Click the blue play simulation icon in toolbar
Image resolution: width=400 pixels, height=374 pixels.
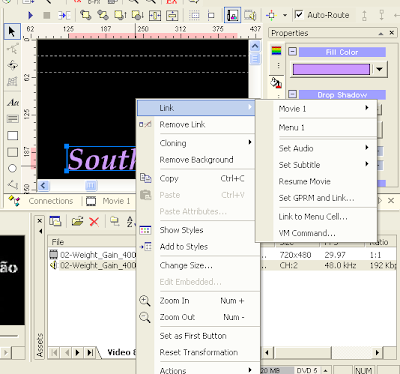tap(31, 15)
